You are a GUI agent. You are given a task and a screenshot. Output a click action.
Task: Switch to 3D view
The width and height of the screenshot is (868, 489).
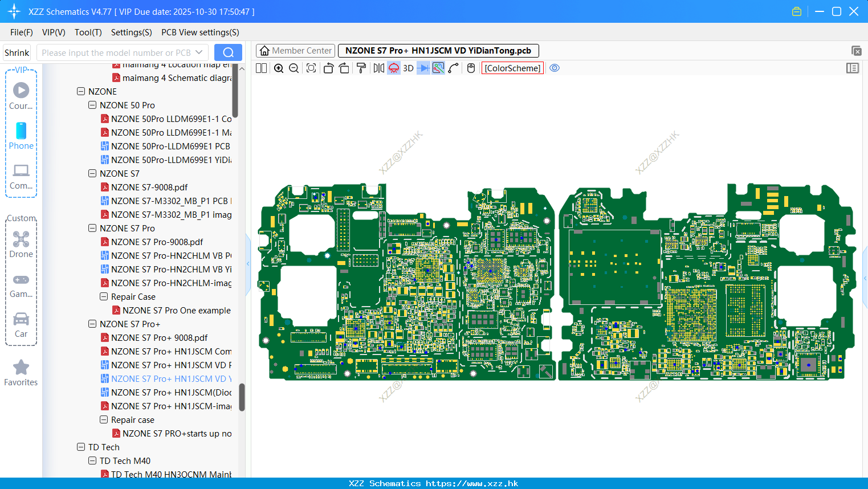pos(408,68)
